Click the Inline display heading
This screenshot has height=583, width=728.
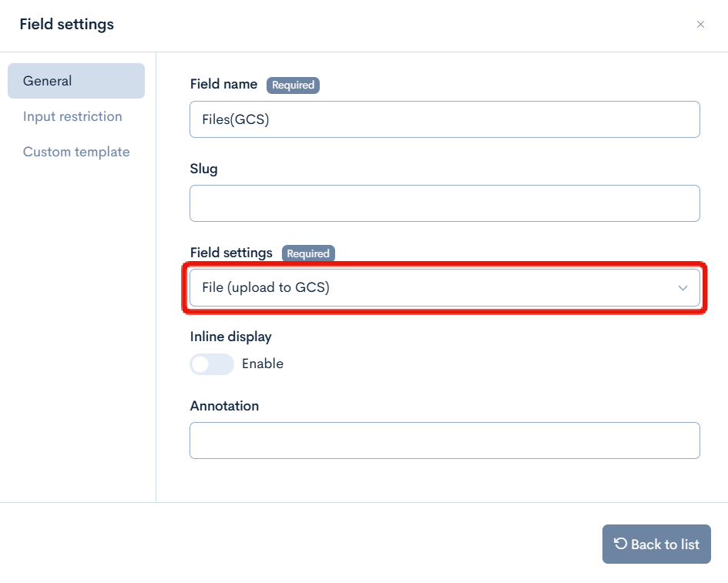pos(230,337)
